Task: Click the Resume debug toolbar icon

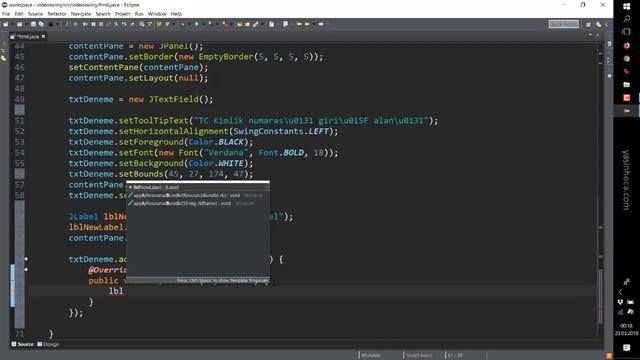Action: tap(85, 24)
